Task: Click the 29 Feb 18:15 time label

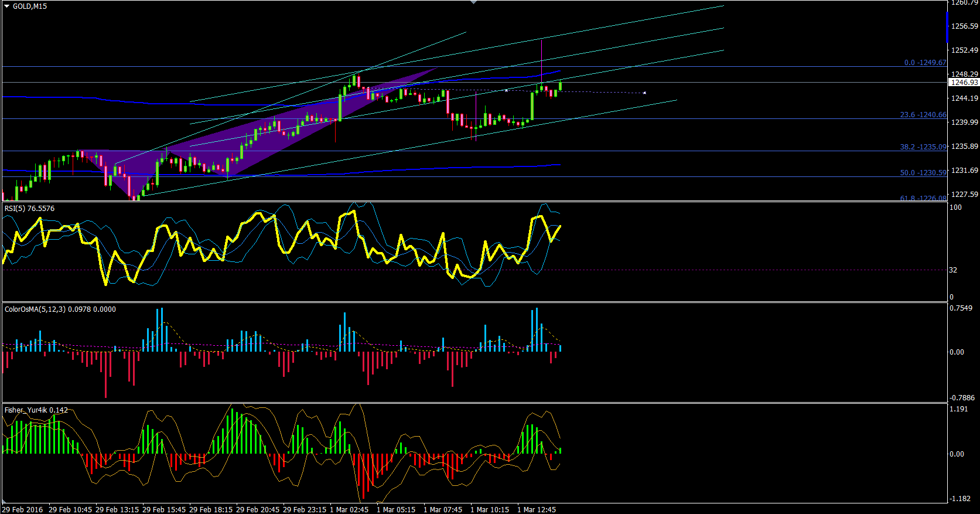Action: tap(211, 509)
